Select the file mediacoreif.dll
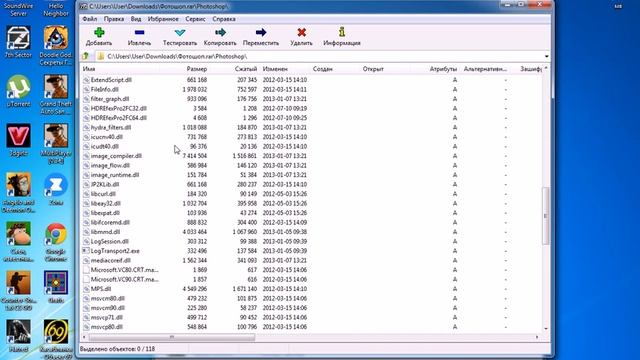This screenshot has width=640, height=360. (x=110, y=260)
